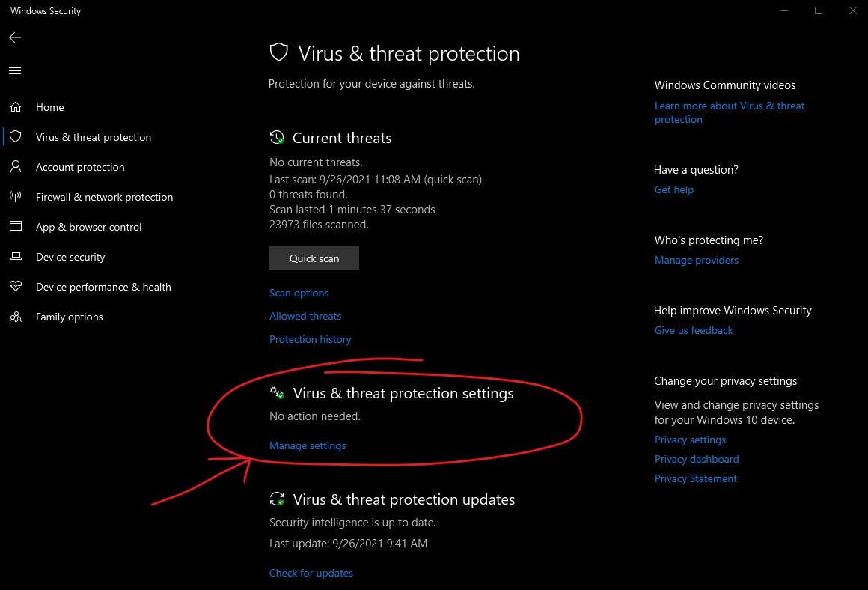Click Manage settings link

pyautogui.click(x=308, y=446)
